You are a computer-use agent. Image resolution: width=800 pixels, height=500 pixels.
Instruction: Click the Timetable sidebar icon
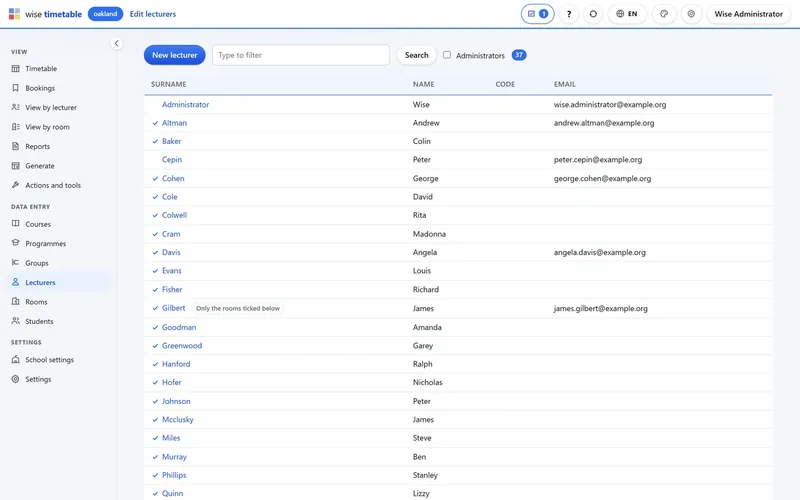tap(15, 68)
